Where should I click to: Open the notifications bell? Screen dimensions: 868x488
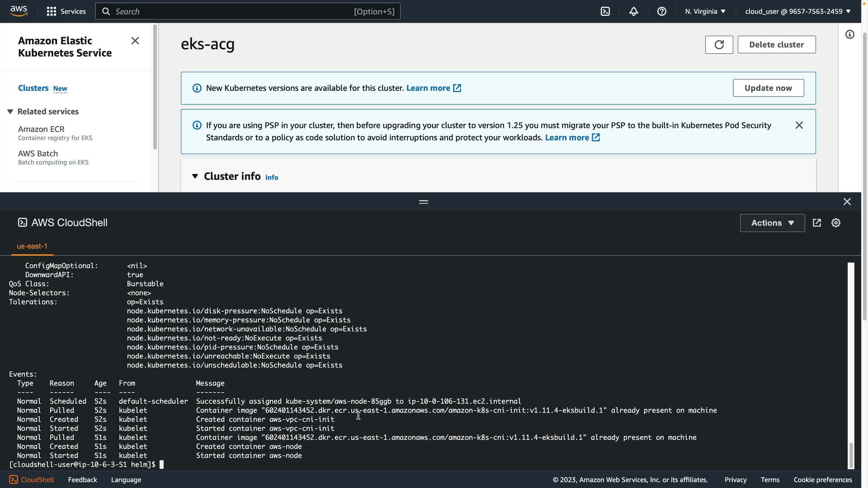633,11
